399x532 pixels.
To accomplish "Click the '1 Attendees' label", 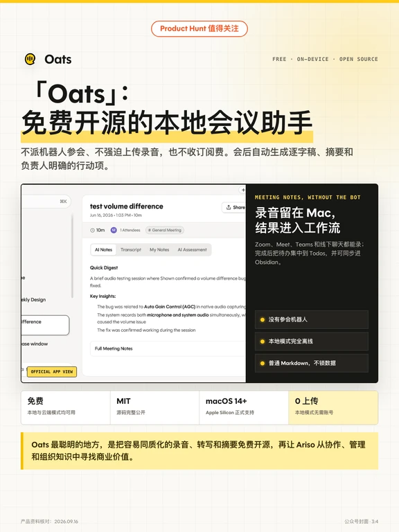I will coord(130,230).
